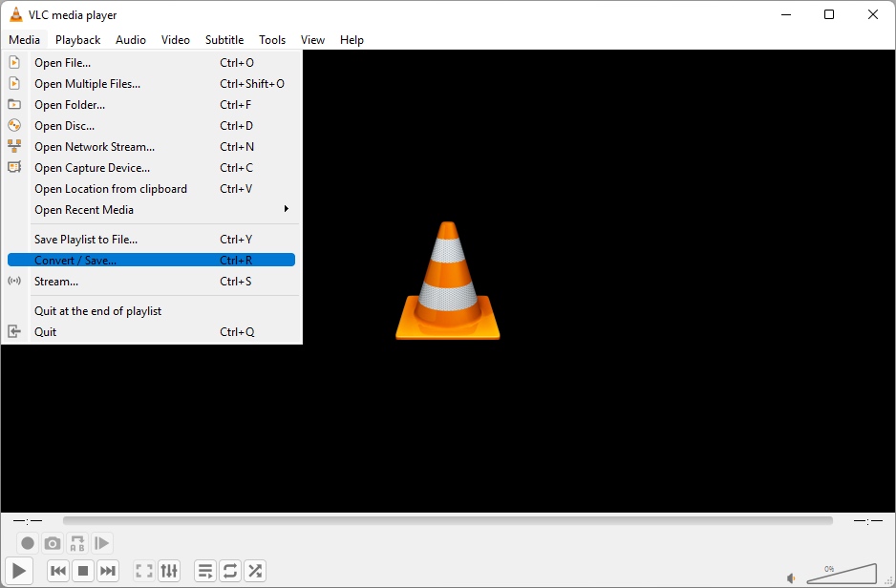Show the playlist icon
Image resolution: width=896 pixels, height=588 pixels.
[x=204, y=570]
